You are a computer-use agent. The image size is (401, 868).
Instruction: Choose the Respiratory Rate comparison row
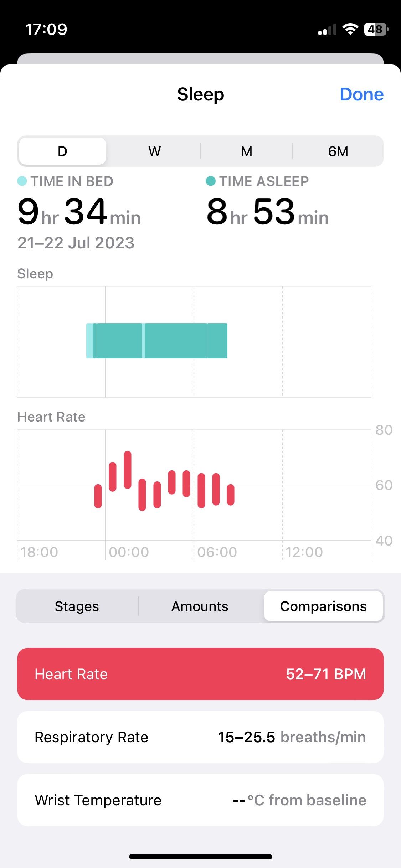coord(200,737)
